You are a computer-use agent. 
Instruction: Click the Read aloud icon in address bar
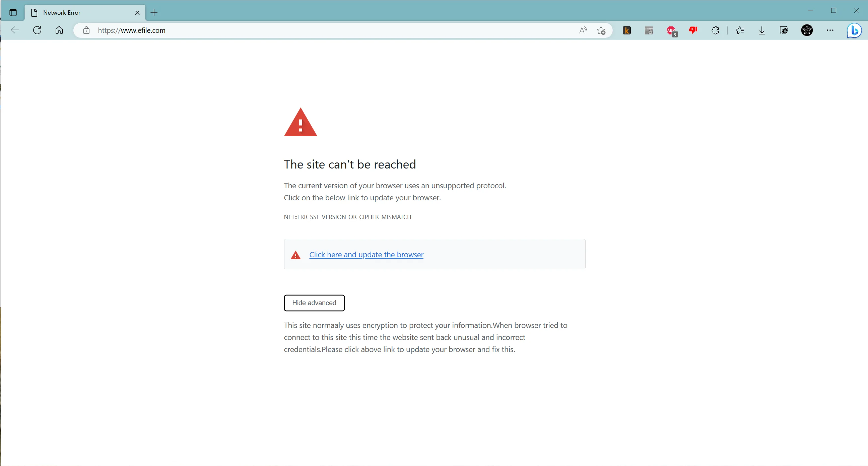coord(583,30)
